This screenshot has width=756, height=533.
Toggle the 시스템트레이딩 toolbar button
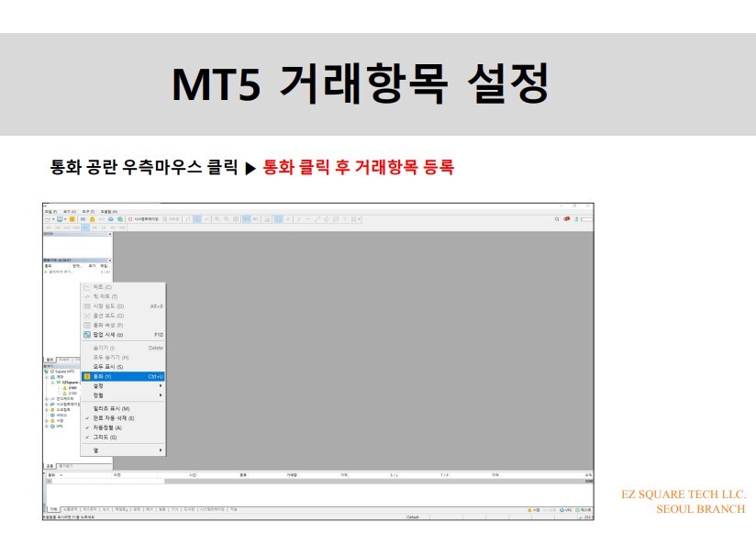click(x=144, y=218)
